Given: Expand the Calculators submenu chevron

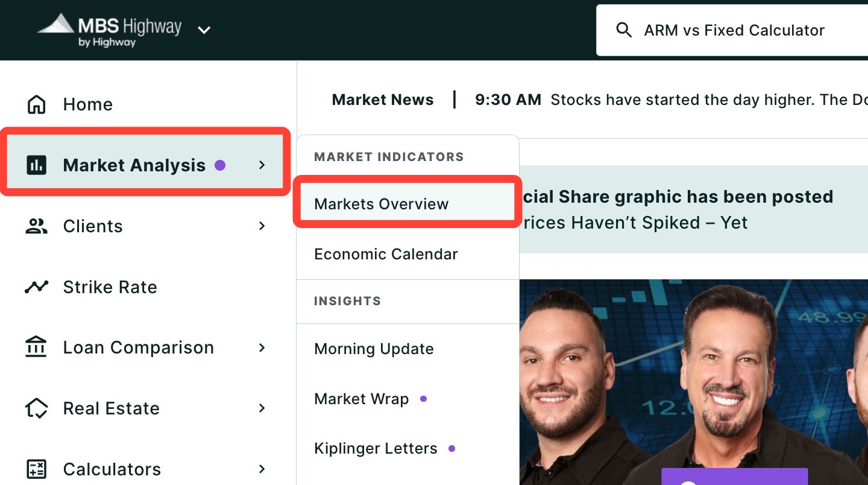Looking at the screenshot, I should 262,469.
